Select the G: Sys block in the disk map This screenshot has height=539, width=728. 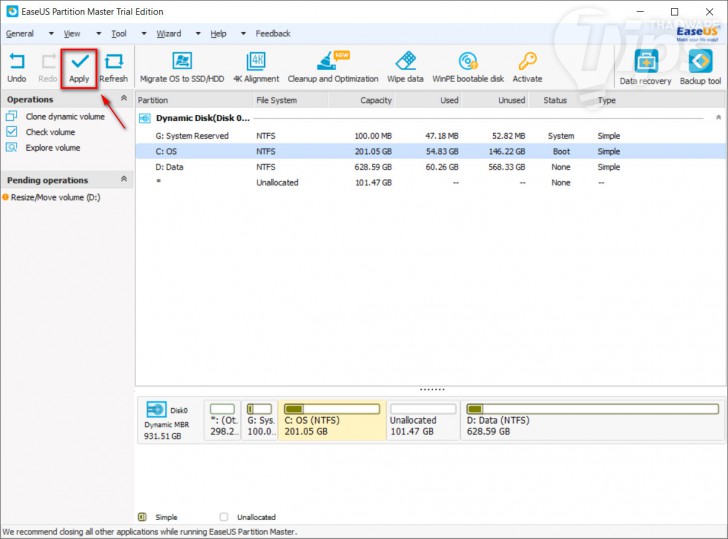tap(260, 420)
